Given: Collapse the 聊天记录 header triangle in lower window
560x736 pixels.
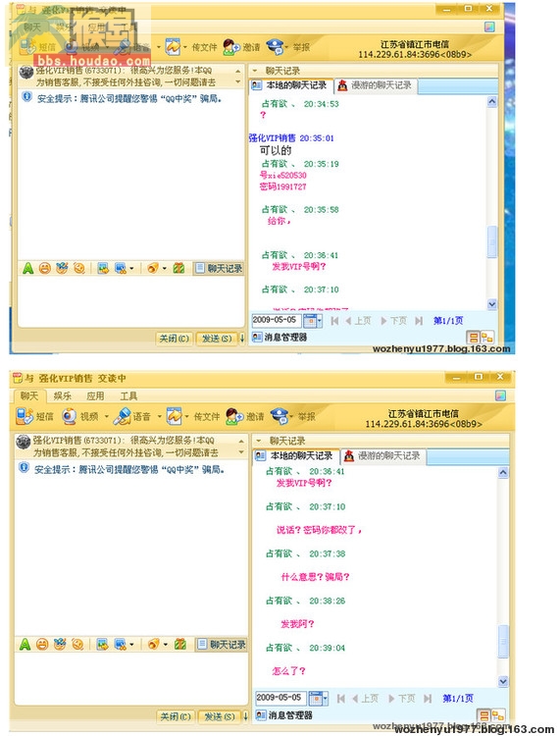Looking at the screenshot, I should click(x=259, y=441).
